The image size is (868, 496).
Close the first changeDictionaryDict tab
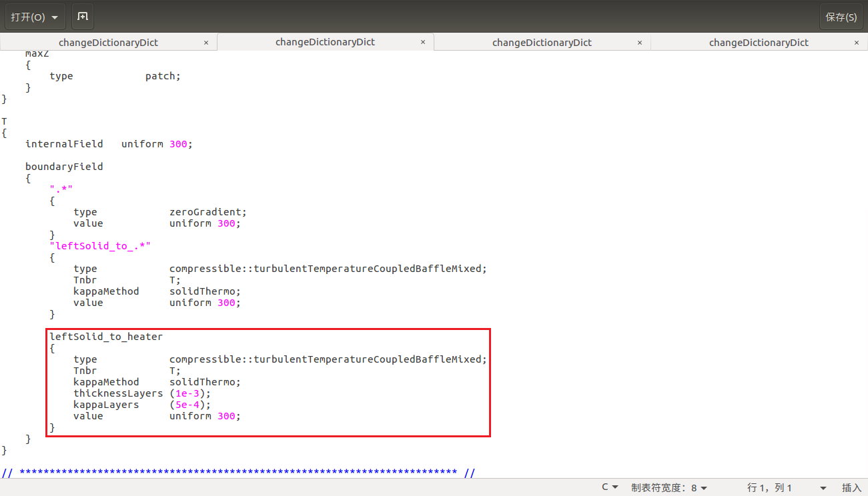206,43
